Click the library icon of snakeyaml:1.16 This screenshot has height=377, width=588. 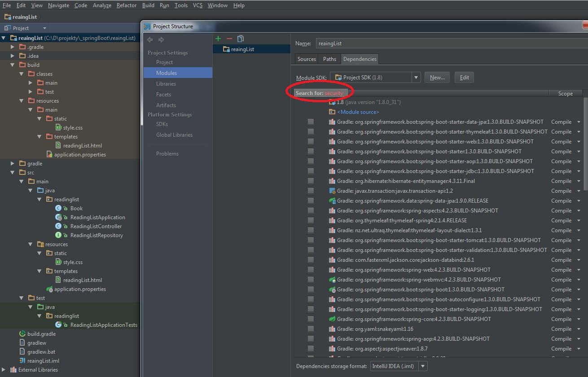[332, 329]
